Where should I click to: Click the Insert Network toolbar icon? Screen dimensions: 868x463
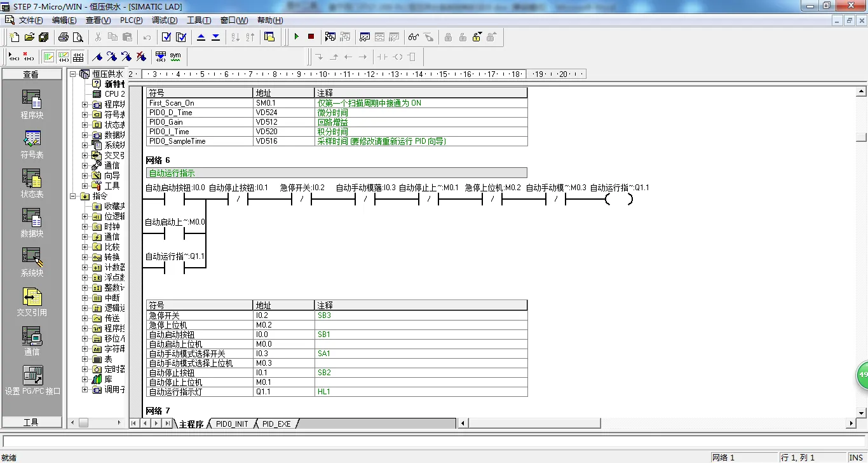[13, 57]
